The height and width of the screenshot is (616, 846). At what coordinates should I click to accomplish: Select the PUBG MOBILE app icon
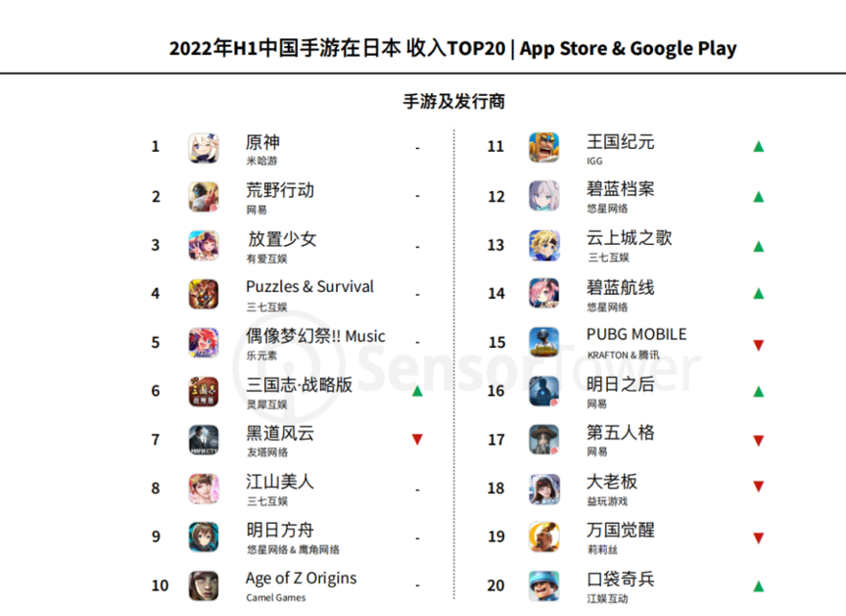point(544,343)
